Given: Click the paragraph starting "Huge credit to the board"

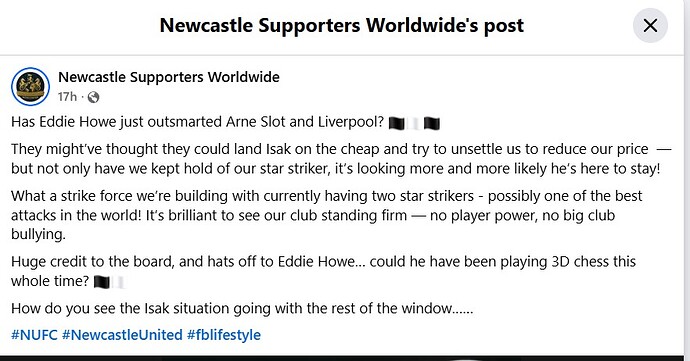Looking at the screenshot, I should click(323, 271).
